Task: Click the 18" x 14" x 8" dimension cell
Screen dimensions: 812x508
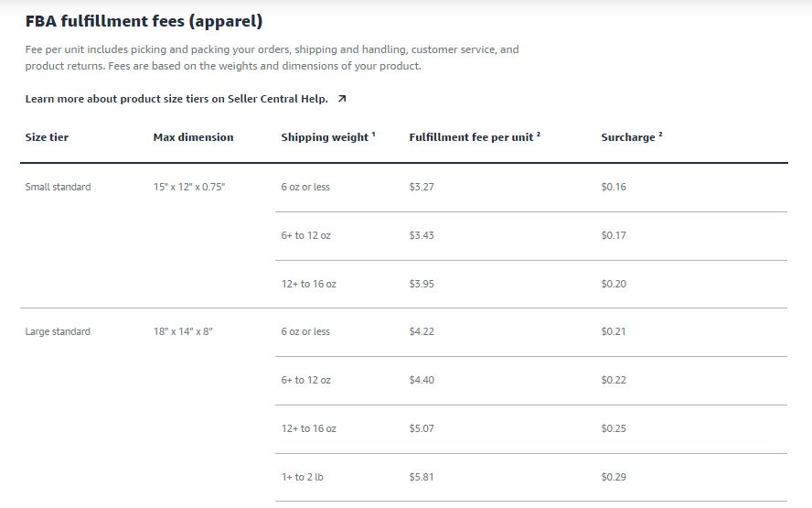Action: click(x=183, y=331)
